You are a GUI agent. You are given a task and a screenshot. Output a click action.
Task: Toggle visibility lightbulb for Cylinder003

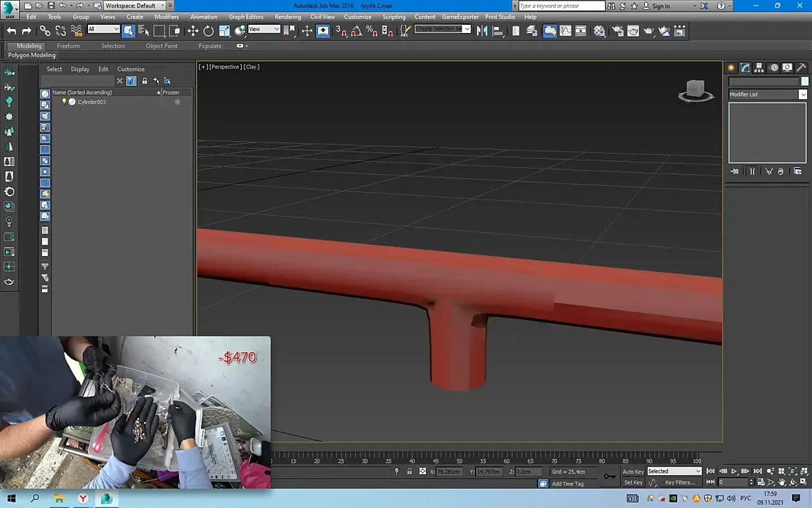[x=64, y=102]
